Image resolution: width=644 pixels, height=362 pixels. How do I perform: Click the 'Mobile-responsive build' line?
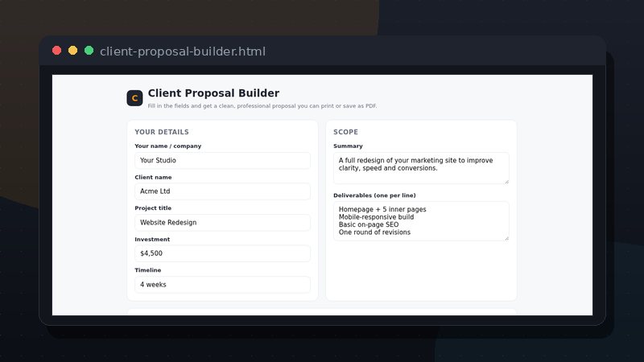(x=376, y=217)
